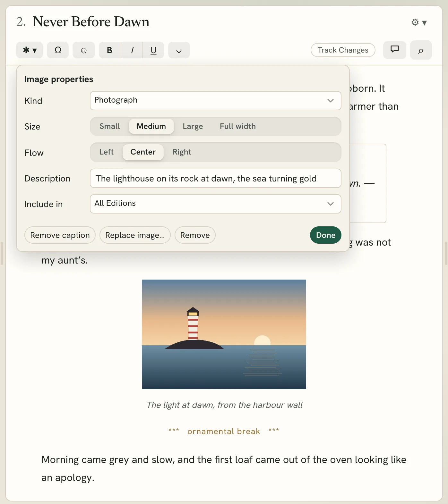Set image flow to Right

182,152
